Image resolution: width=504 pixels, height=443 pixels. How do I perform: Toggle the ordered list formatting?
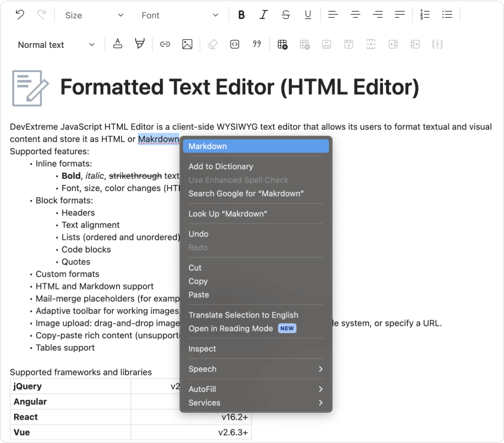coord(425,14)
